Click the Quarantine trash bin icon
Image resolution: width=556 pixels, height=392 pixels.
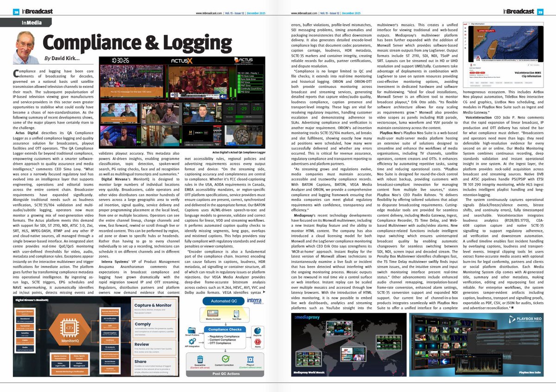[200, 359]
